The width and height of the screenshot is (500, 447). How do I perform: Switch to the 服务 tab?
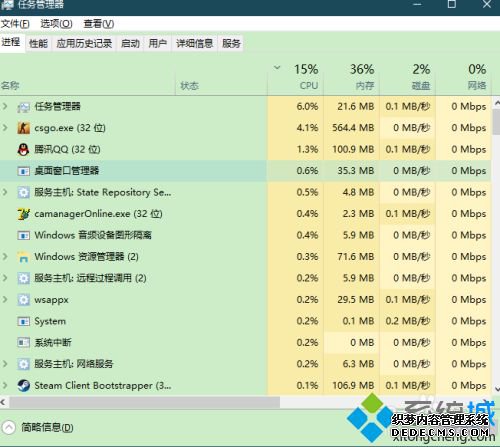pyautogui.click(x=231, y=44)
